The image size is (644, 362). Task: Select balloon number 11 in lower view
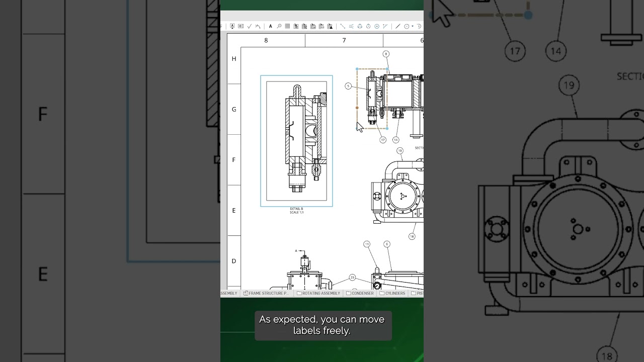tap(367, 244)
